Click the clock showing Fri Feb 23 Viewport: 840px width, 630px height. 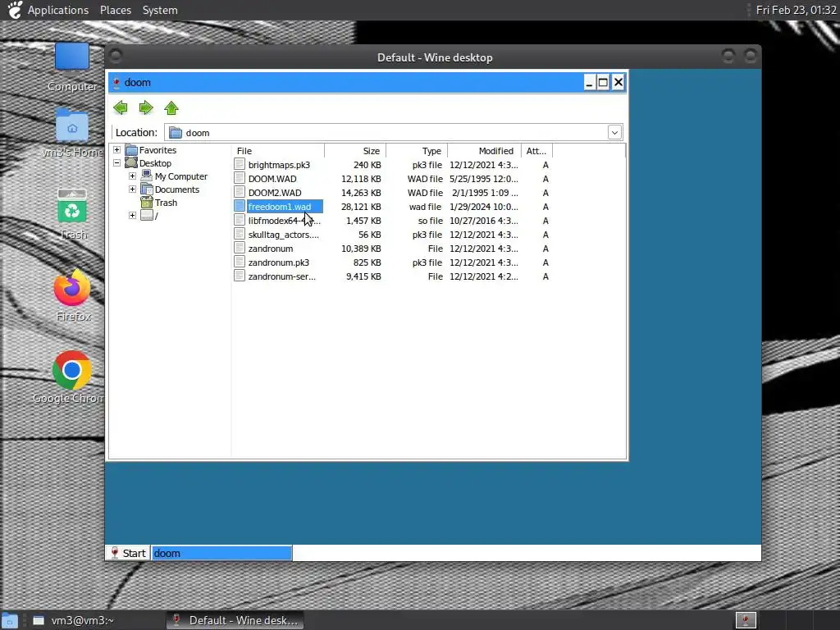[796, 10]
